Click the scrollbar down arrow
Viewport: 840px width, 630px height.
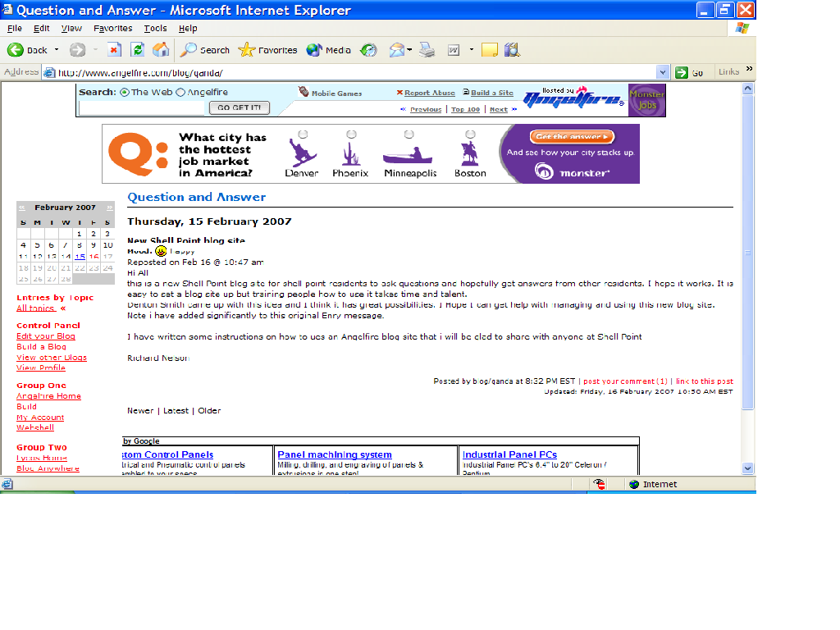[748, 468]
